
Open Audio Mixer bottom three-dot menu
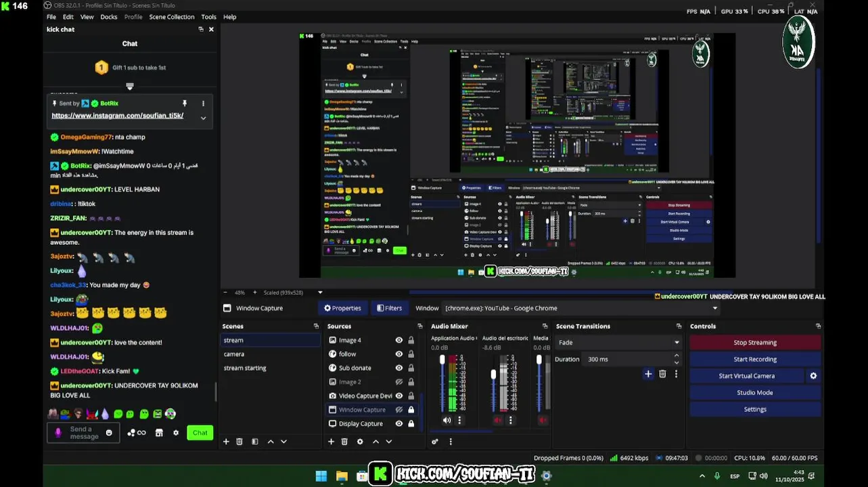pos(451,442)
